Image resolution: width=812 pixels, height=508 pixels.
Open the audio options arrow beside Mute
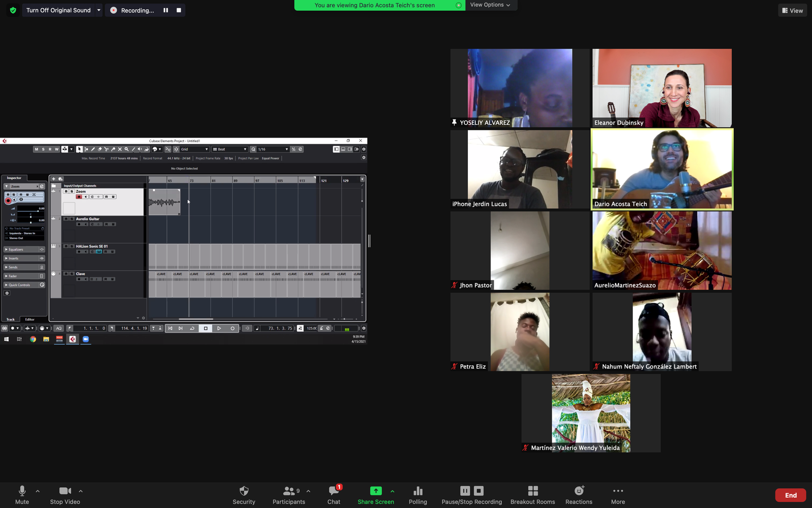pos(38,491)
